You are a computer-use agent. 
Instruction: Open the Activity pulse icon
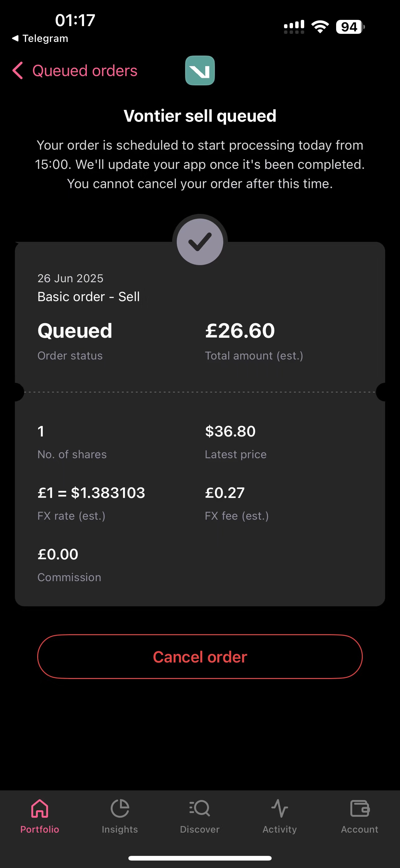[279, 808]
